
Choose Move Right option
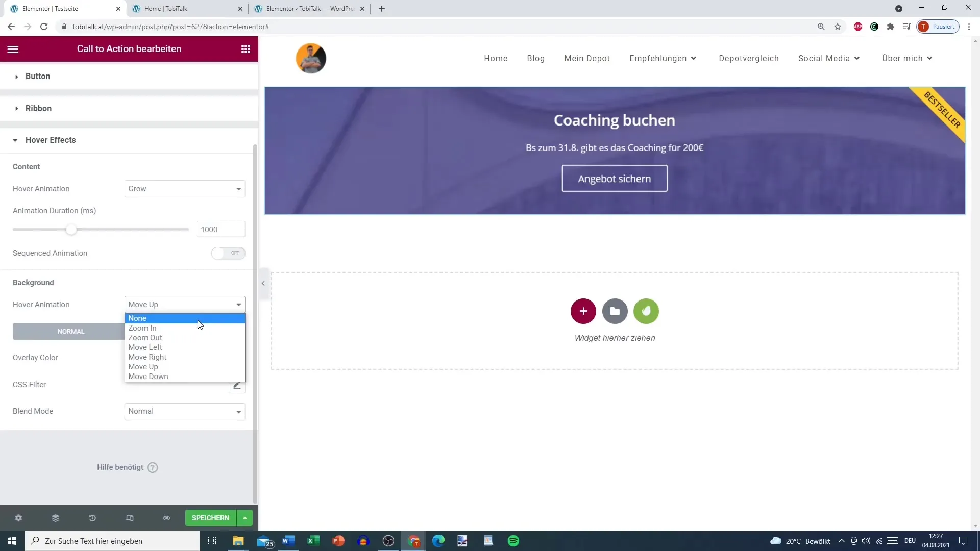coord(148,357)
